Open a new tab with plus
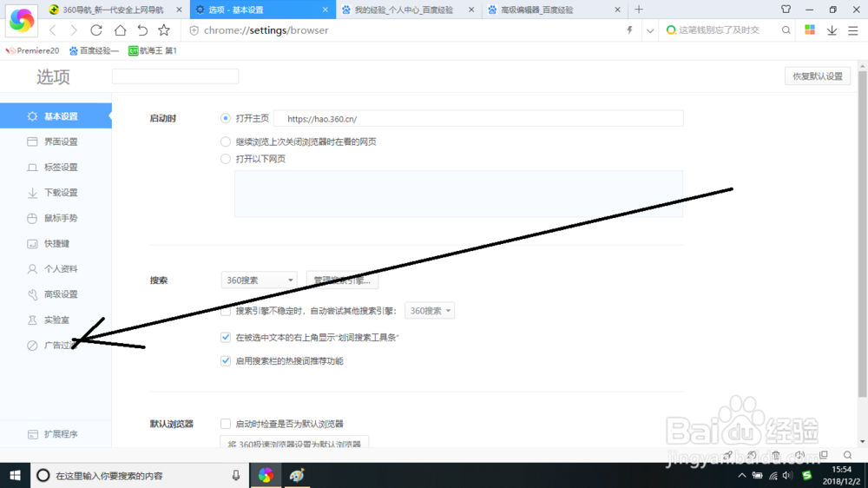Image resolution: width=868 pixels, height=488 pixels. (x=639, y=10)
